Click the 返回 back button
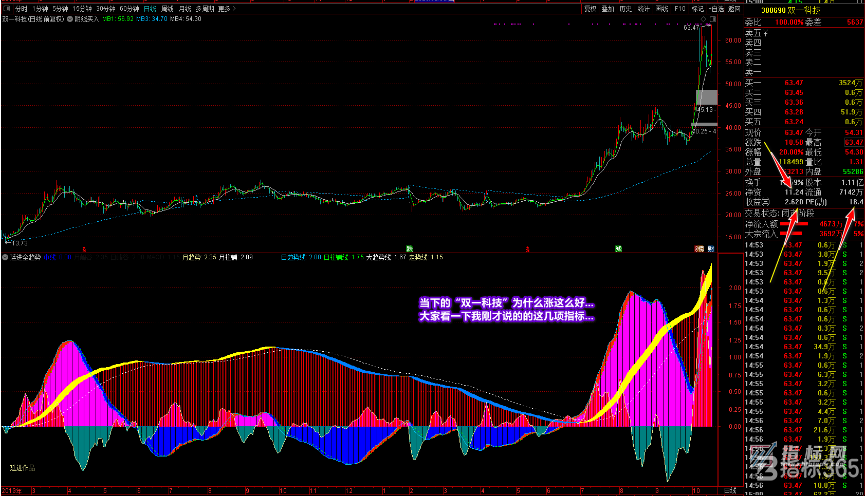 tap(735, 9)
